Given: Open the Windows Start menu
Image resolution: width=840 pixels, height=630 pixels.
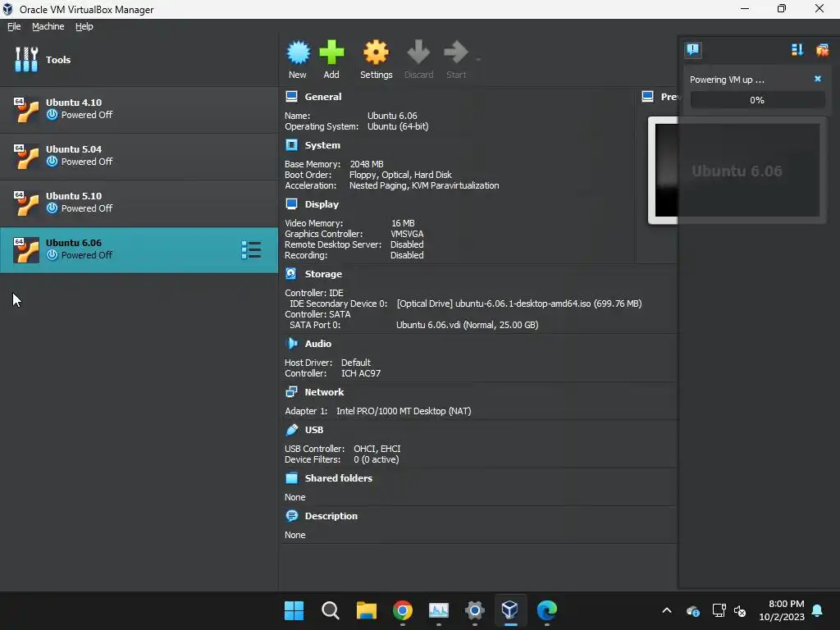Looking at the screenshot, I should coord(294,610).
